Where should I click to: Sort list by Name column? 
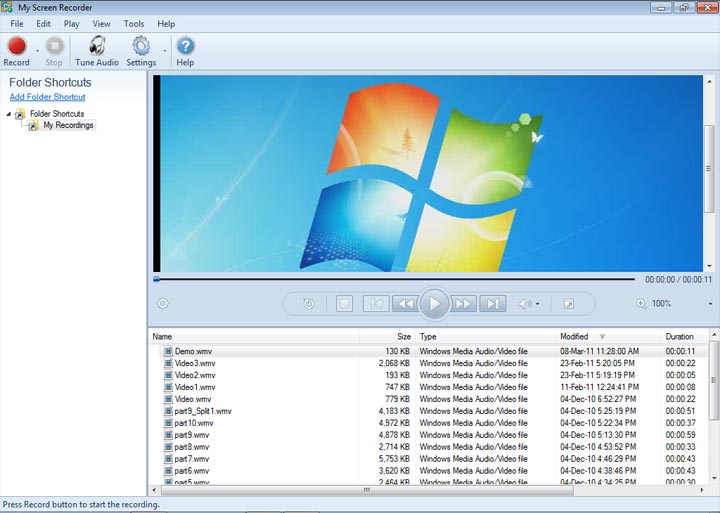click(x=162, y=337)
